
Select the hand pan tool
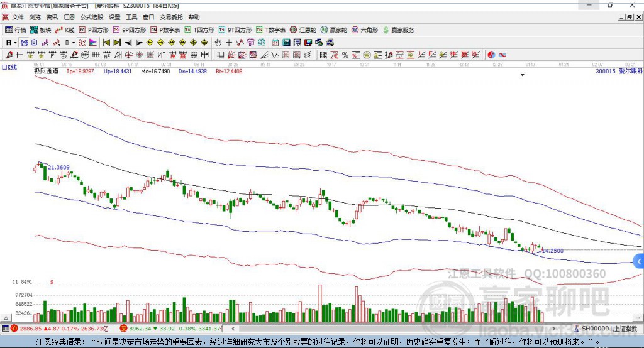[x=218, y=43]
